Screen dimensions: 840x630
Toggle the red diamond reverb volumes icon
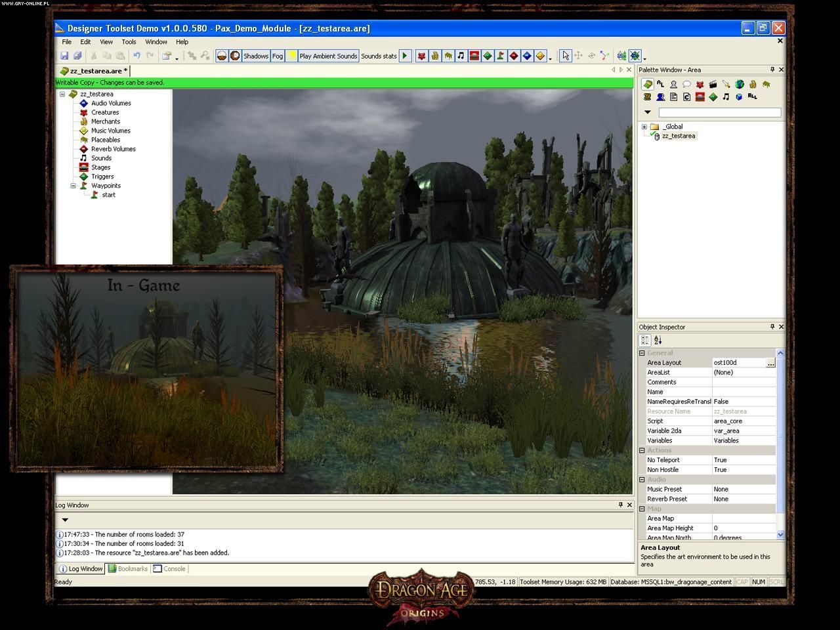(x=513, y=56)
